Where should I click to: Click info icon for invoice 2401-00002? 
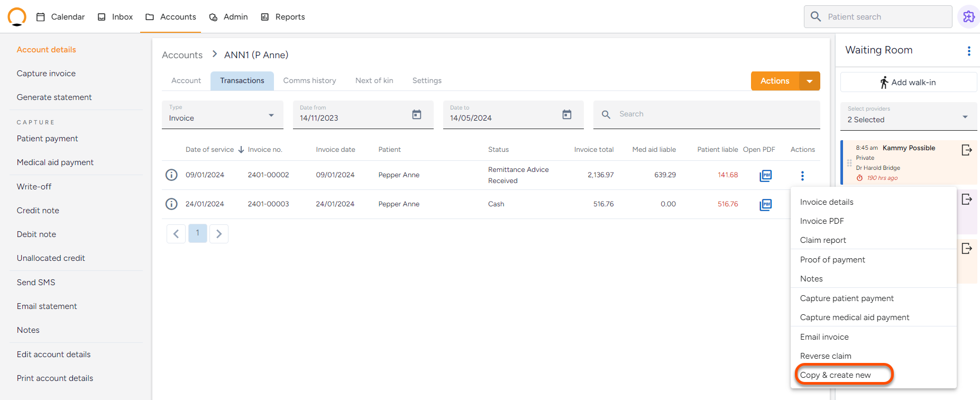point(171,175)
